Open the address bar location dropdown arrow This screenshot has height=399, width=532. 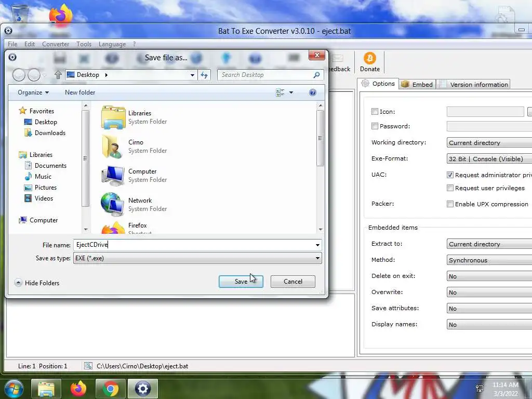[192, 75]
